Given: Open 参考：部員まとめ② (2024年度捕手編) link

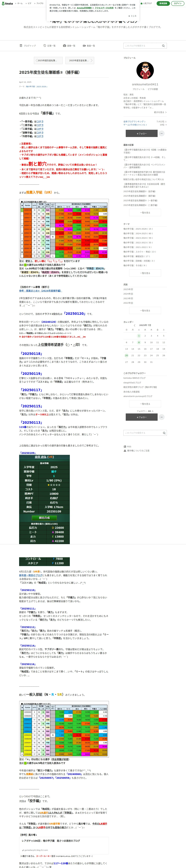Looking at the screenshot, I should [x=41, y=290].
